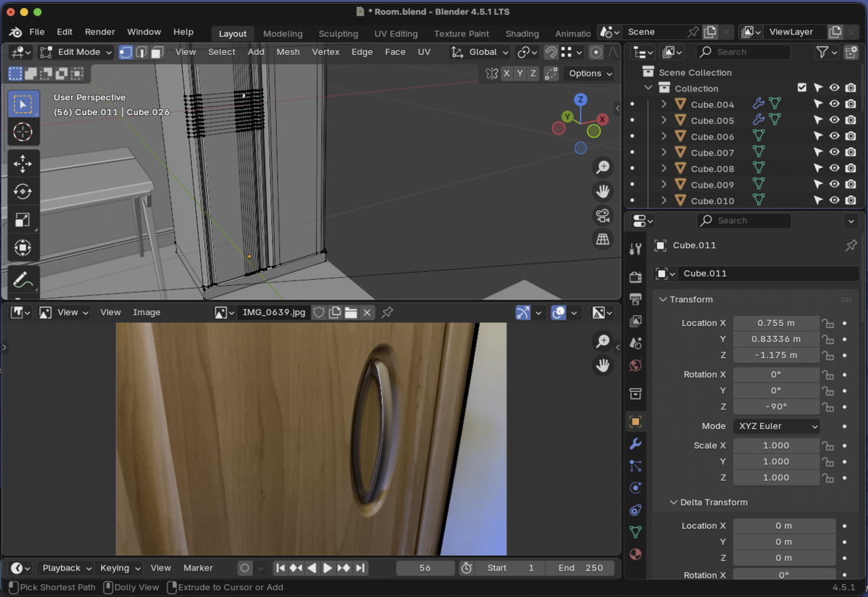Screen dimensions: 868x597
Task: Select the Move tool in the toolbar
Action: point(23,163)
